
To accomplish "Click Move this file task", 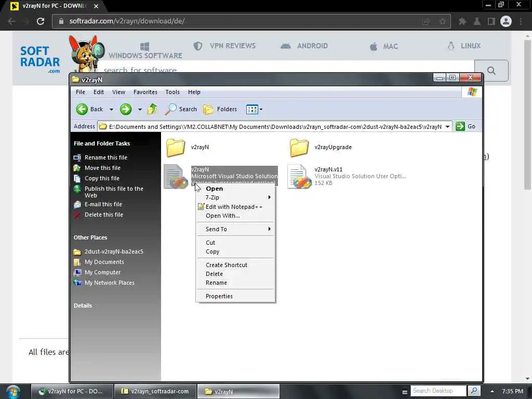I will [102, 168].
